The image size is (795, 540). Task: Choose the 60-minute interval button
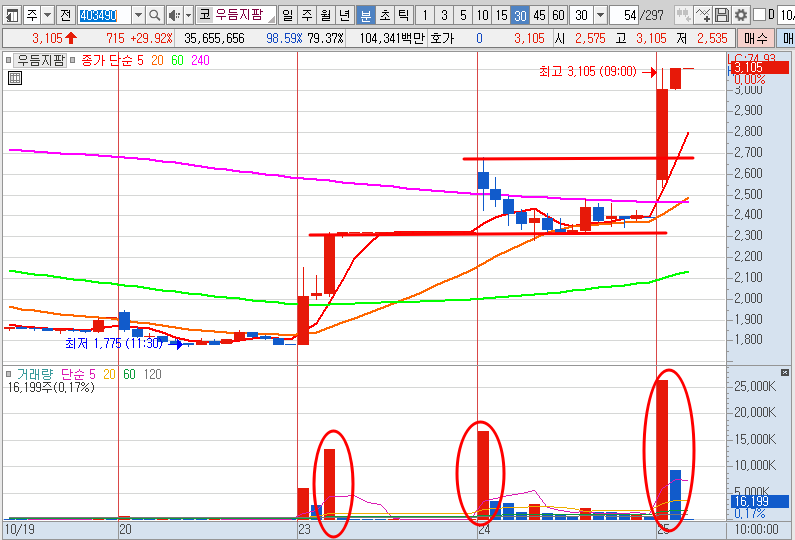[x=558, y=15]
